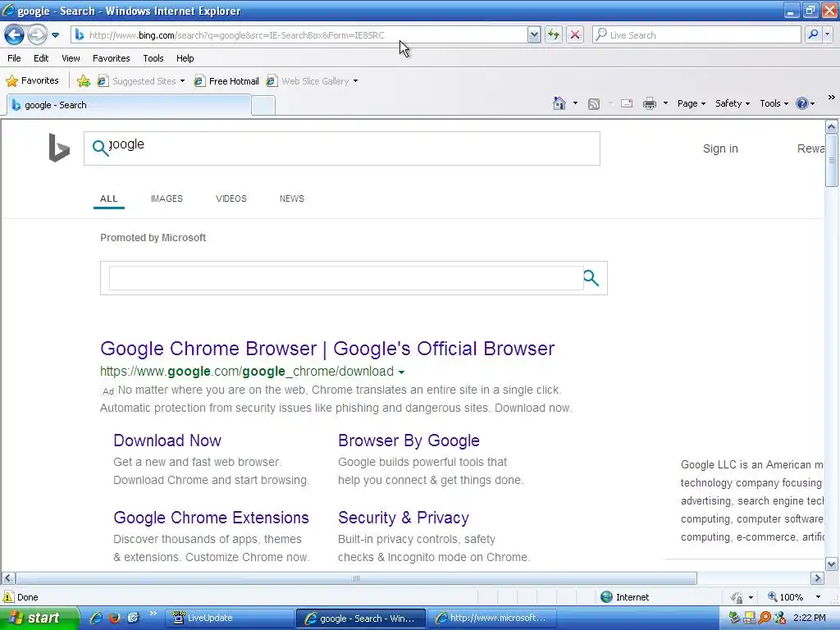This screenshot has width=840, height=630.
Task: Expand the green URL dropdown arrow
Action: tap(401, 372)
